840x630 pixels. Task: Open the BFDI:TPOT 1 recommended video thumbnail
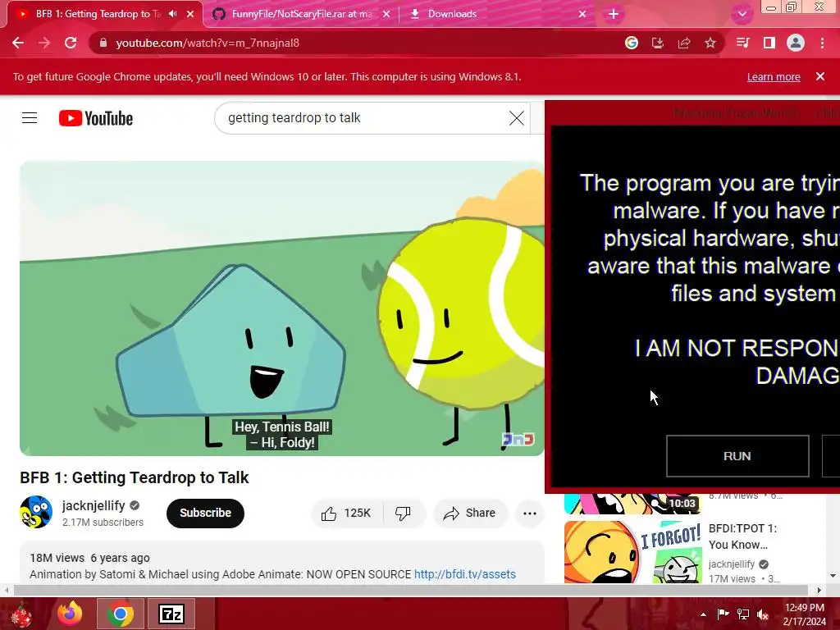[x=633, y=552]
